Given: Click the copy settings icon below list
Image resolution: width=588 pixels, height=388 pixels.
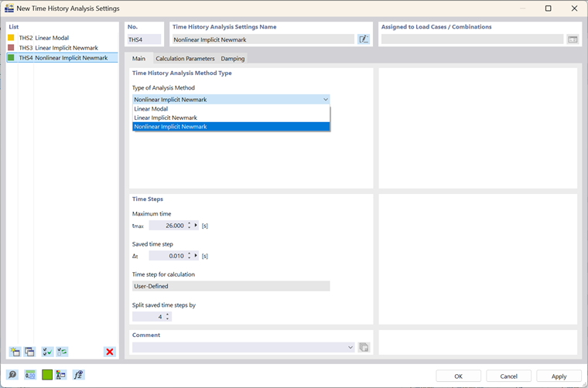Looking at the screenshot, I should click(x=29, y=352).
